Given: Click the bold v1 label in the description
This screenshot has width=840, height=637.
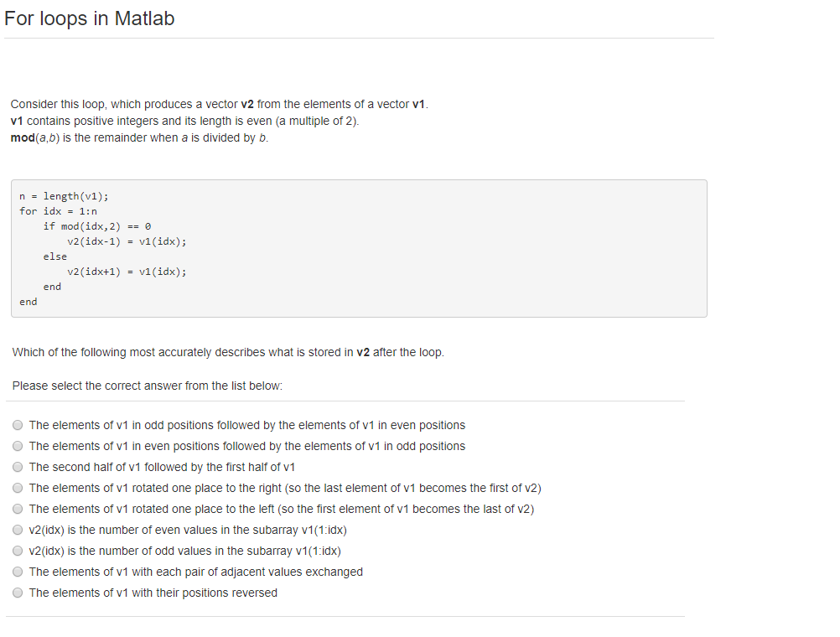Looking at the screenshot, I should (x=16, y=121).
